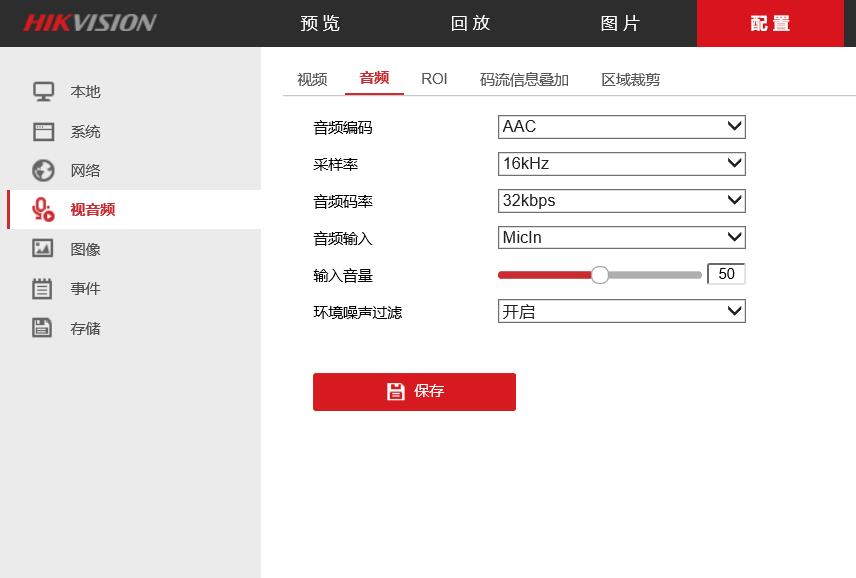Screen dimensions: 856x578
Task: Click the red 保存 button
Action: coord(414,392)
